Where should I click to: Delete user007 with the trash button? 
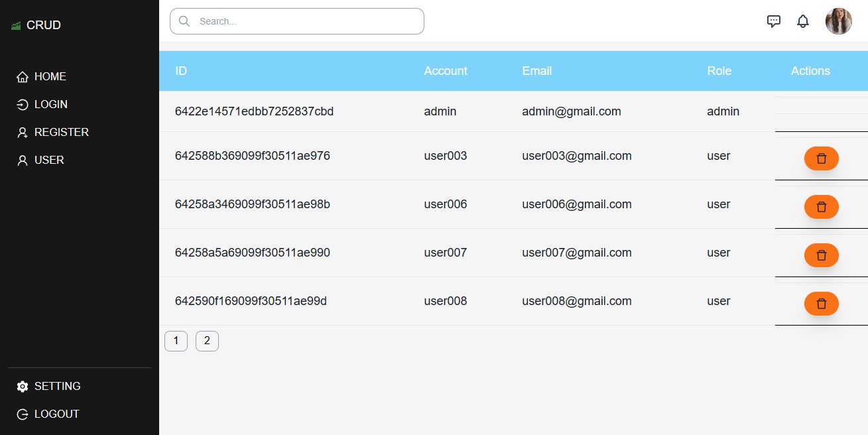coord(822,255)
